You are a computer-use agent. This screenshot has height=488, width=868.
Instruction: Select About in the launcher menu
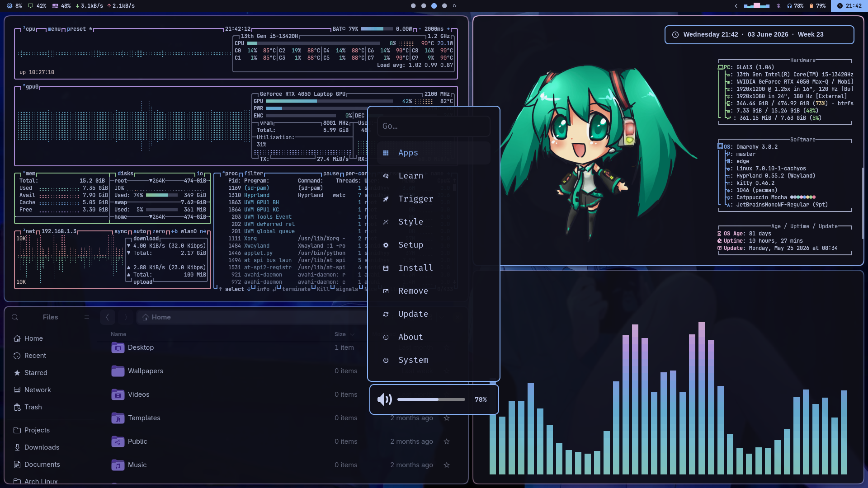point(434,337)
